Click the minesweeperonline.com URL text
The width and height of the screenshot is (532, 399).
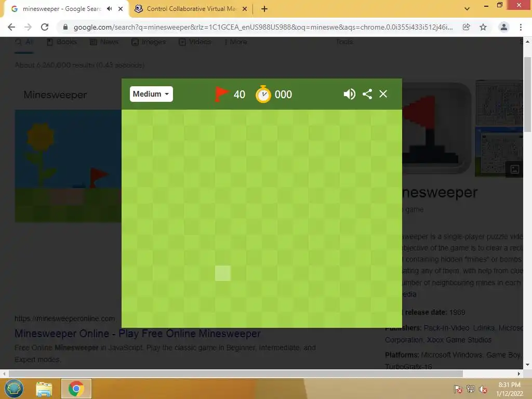click(64, 318)
